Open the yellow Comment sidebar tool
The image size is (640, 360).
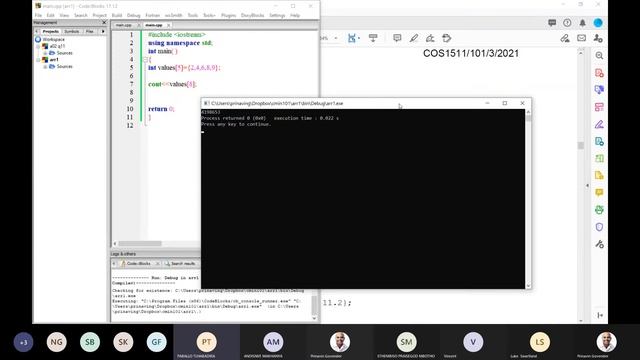pos(599,192)
